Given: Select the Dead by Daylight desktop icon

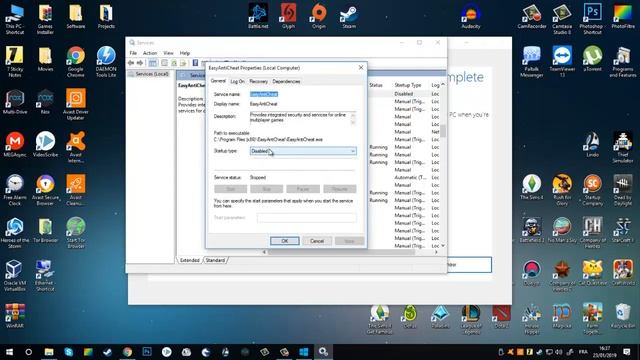Looking at the screenshot, I should (622, 190).
